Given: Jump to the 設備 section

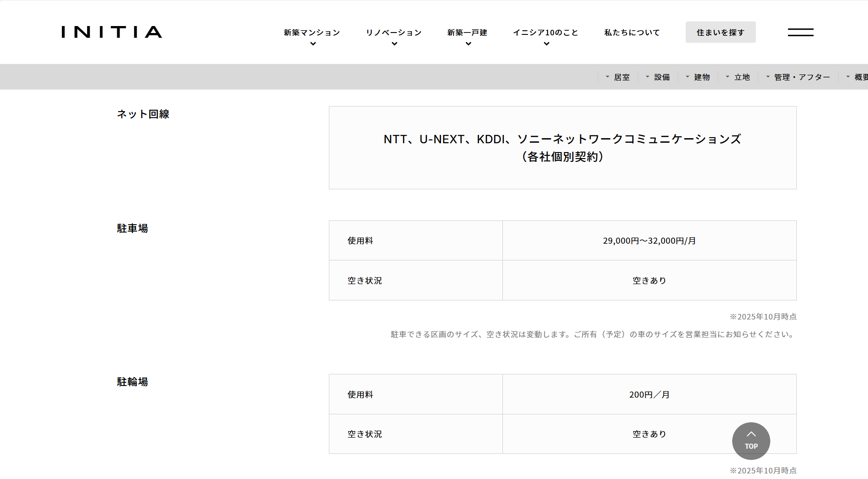Looking at the screenshot, I should pos(662,77).
